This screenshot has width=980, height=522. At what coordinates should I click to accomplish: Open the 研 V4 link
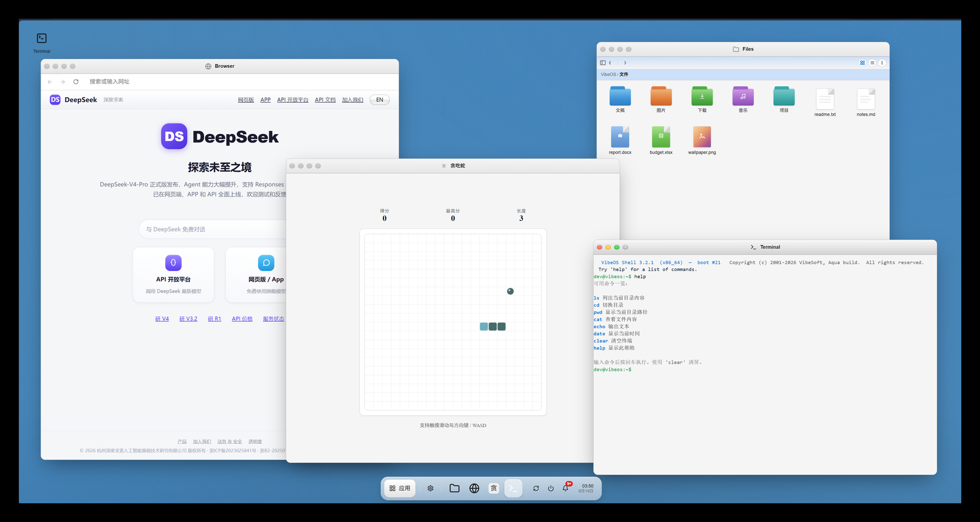[x=162, y=319]
